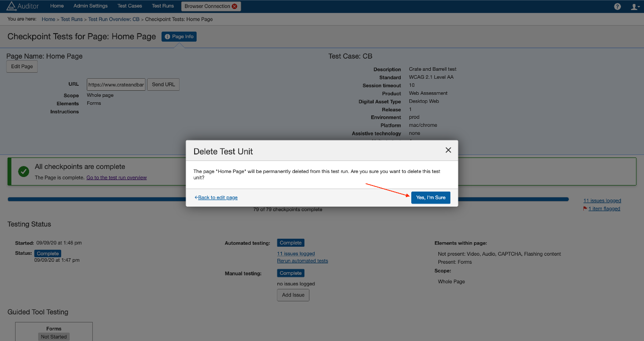Open the Home menu item

point(57,6)
